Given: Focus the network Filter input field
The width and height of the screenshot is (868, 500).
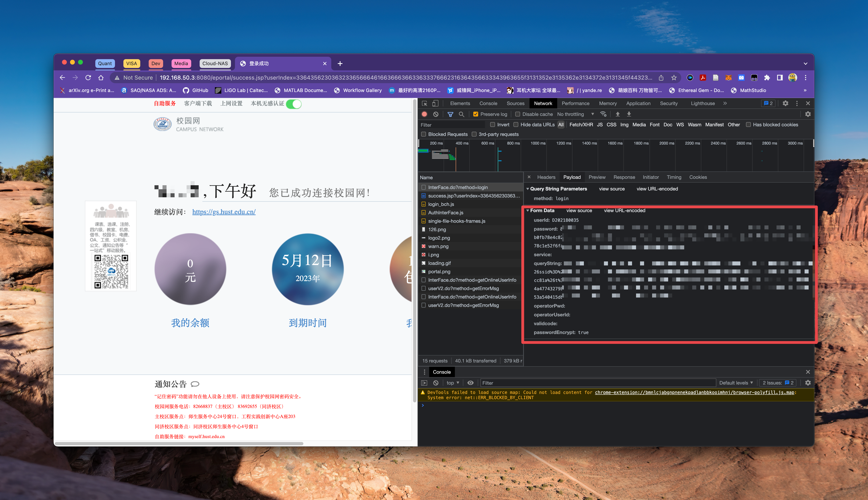Looking at the screenshot, I should pos(452,125).
